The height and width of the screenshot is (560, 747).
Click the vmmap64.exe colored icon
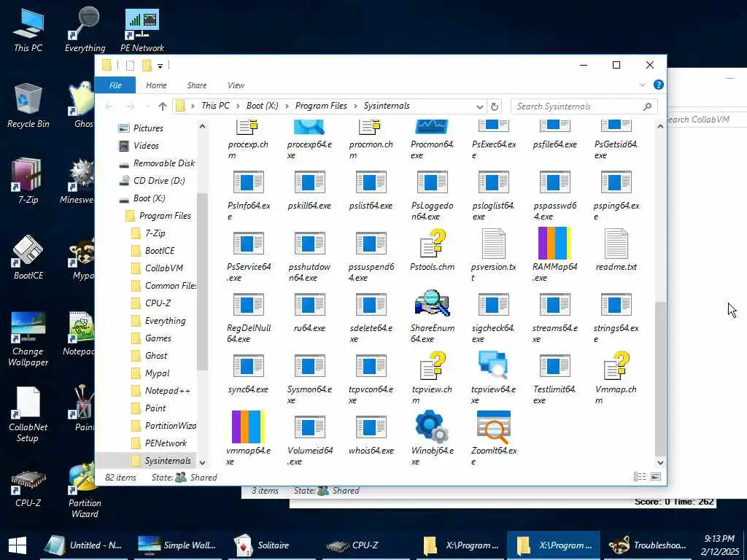(x=248, y=427)
